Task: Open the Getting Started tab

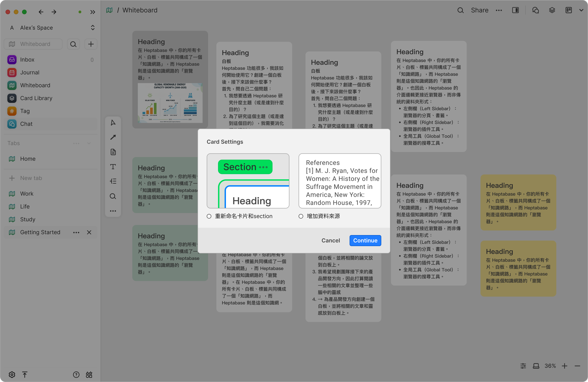Action: (x=40, y=232)
